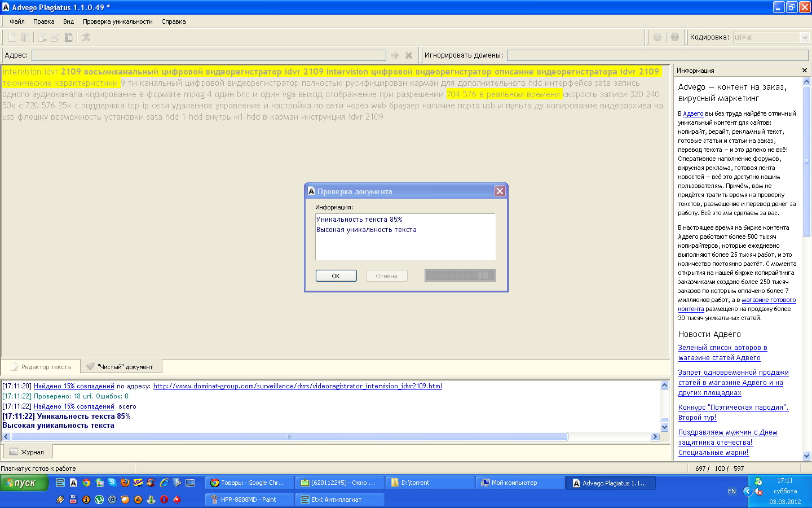Click the Etxt quick launch icon near Start
This screenshot has width=812, height=508.
point(60,483)
